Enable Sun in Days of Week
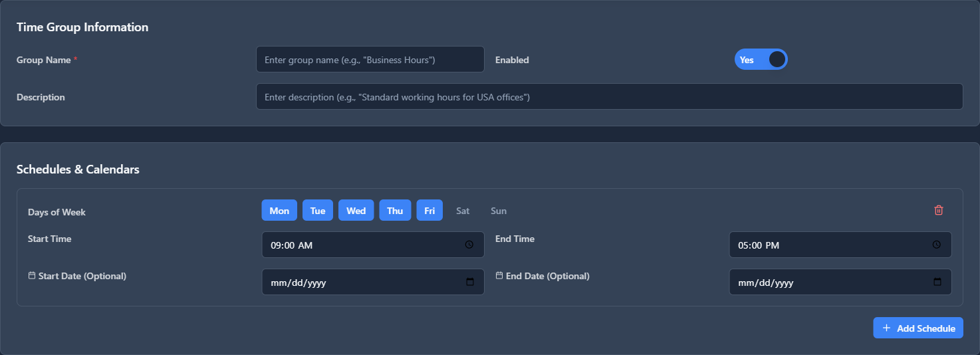 (499, 211)
